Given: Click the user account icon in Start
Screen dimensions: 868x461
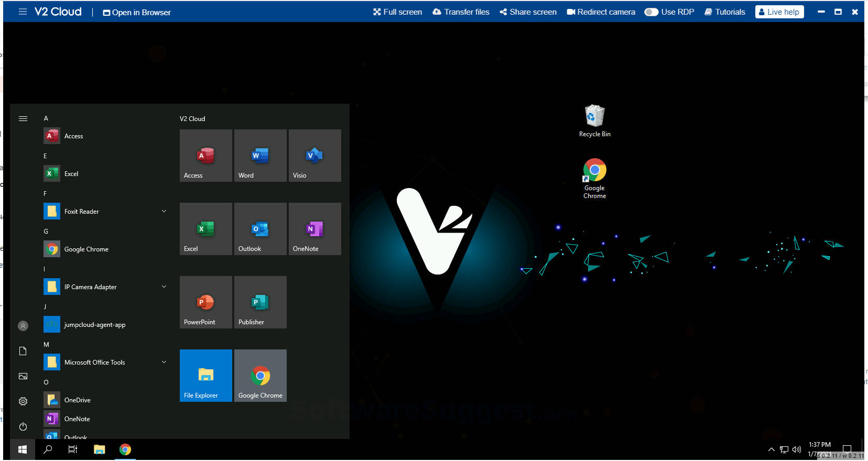Looking at the screenshot, I should (x=23, y=326).
